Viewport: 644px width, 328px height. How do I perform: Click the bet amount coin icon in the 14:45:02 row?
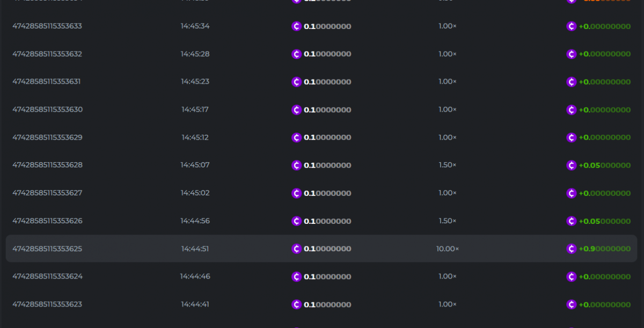296,193
